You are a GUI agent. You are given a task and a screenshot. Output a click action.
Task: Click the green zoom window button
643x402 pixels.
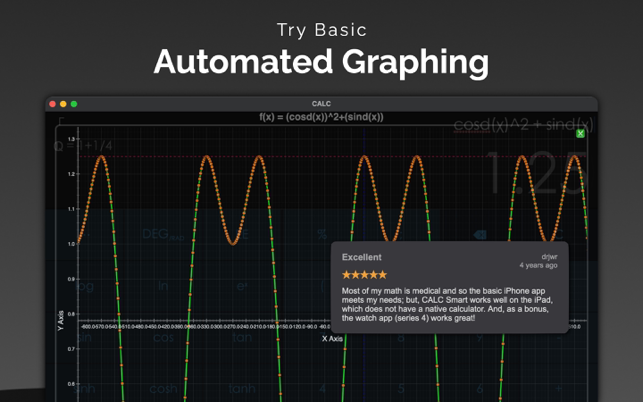pyautogui.click(x=74, y=104)
